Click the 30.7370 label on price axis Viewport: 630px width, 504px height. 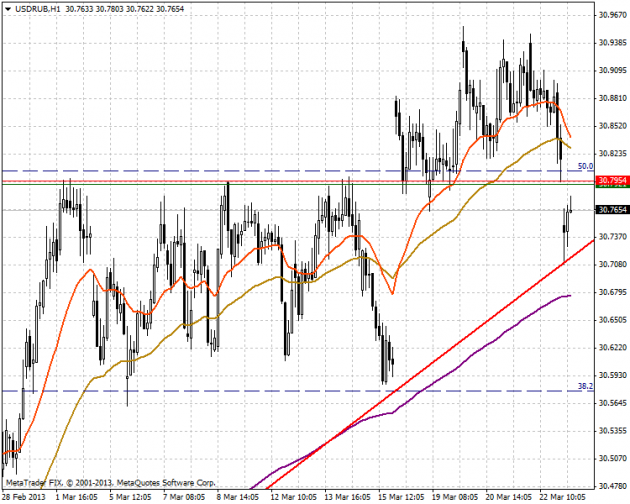tap(611, 237)
